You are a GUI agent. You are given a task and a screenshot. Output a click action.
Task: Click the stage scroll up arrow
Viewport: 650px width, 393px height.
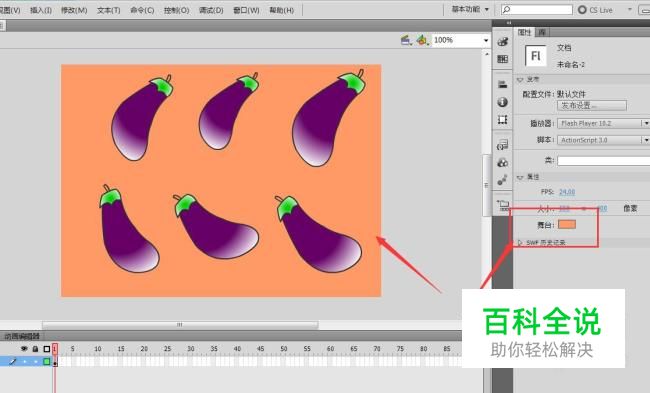pyautogui.click(x=487, y=54)
